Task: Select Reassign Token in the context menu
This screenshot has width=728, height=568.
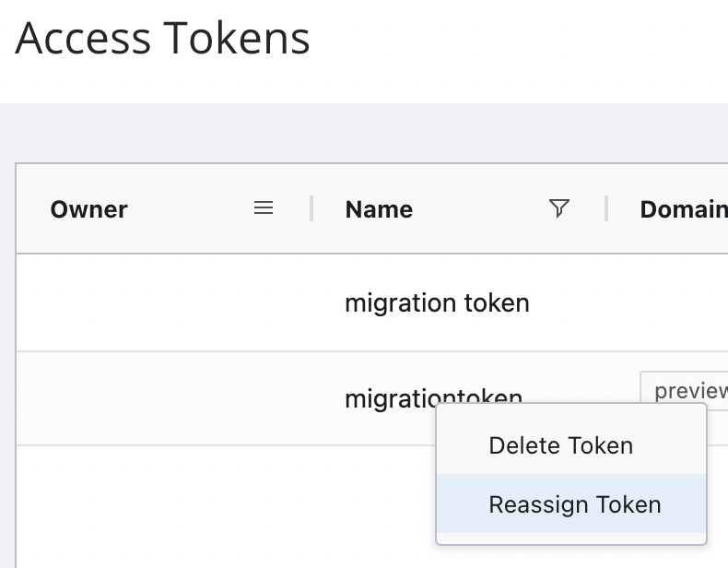Action: 574,505
